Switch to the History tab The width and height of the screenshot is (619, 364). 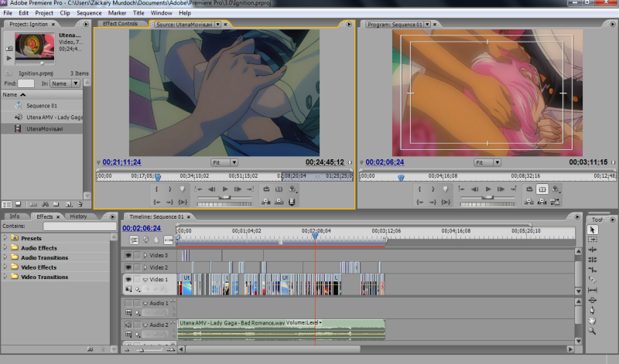(78, 216)
